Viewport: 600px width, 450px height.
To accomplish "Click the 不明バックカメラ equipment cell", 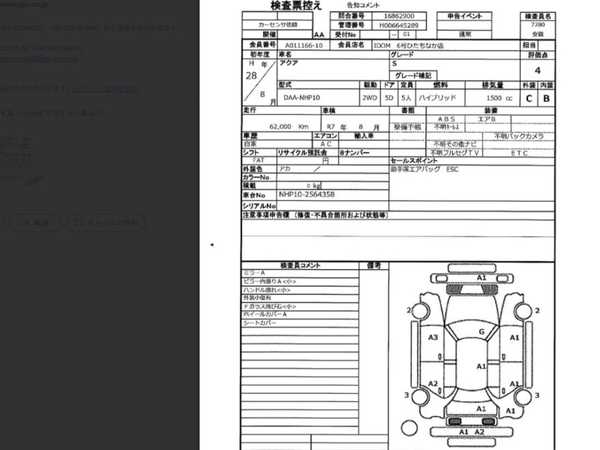I will (x=518, y=136).
